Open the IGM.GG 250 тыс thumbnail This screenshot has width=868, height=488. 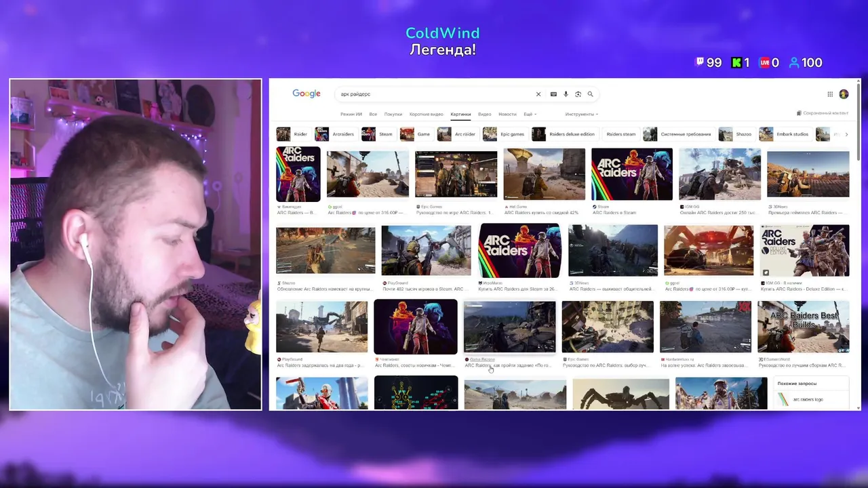coord(719,174)
